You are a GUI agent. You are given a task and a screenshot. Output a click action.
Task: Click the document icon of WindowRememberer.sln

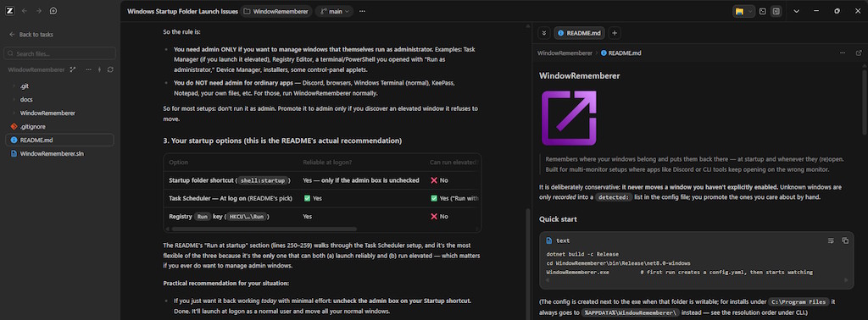[14, 153]
